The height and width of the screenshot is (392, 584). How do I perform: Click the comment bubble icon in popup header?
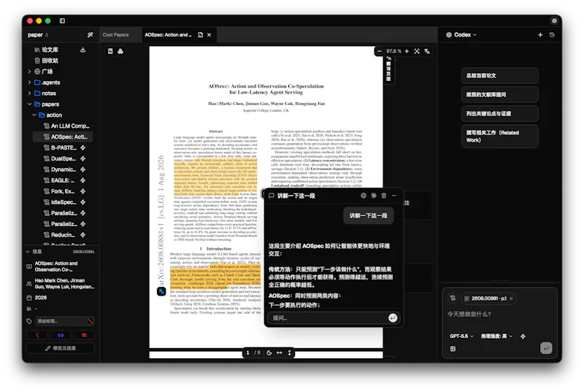tap(272, 196)
